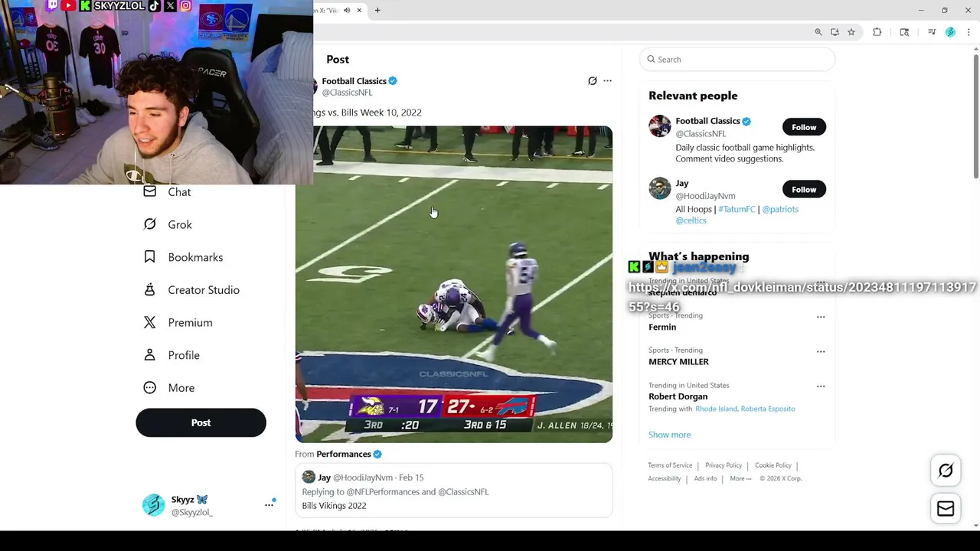Image resolution: width=980 pixels, height=551 pixels.
Task: Expand the footer More menu
Action: point(741,478)
